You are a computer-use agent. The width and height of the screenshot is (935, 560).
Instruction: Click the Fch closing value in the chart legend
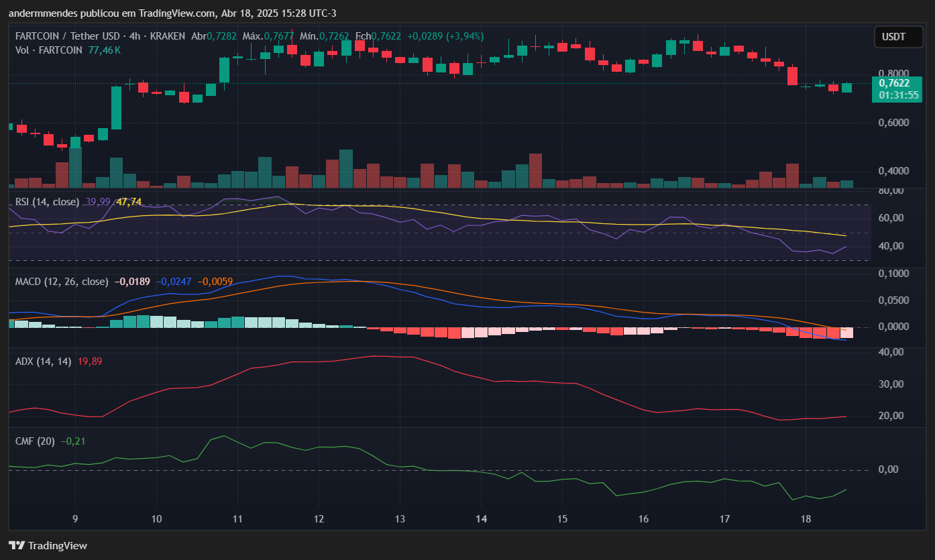pos(386,36)
